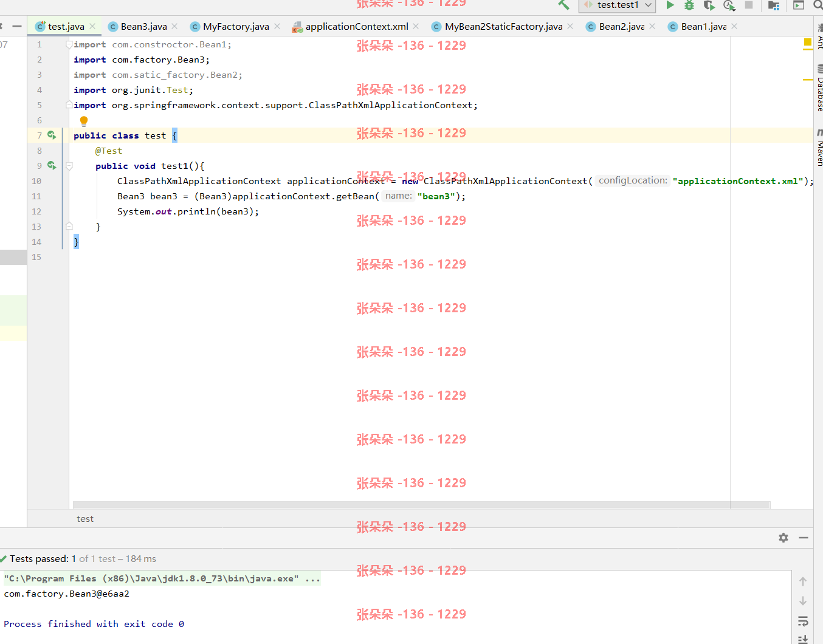Image resolution: width=823 pixels, height=644 pixels.
Task: Click the "bean3" string on line 11
Action: (x=436, y=196)
